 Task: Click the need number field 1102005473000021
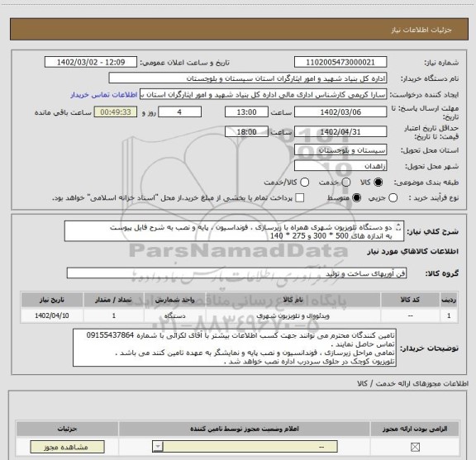coord(340,62)
